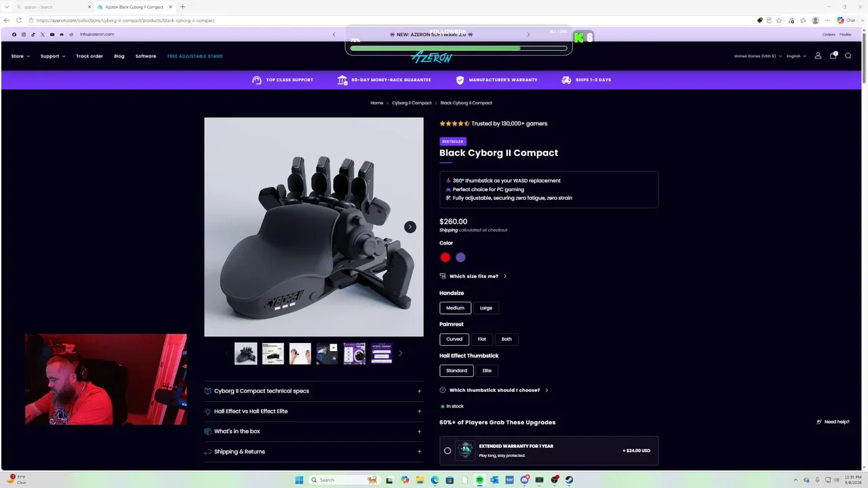Expand the Store menu dropdown

pos(20,56)
